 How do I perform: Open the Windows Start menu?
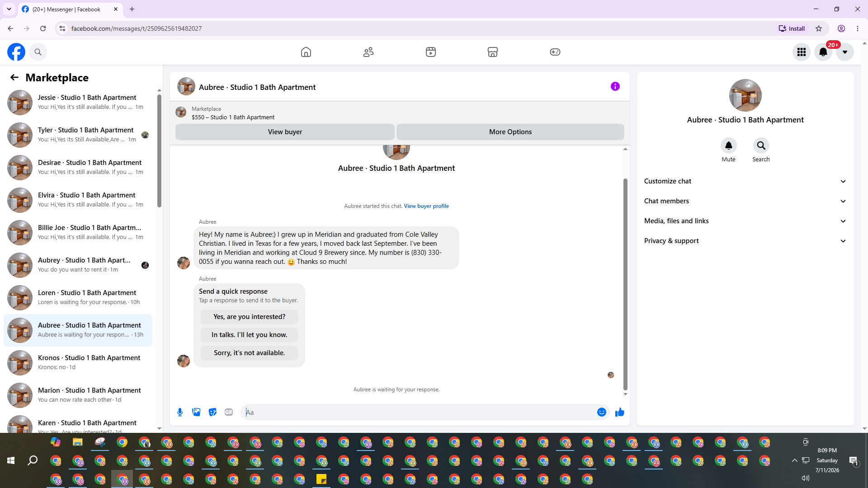[x=11, y=460]
